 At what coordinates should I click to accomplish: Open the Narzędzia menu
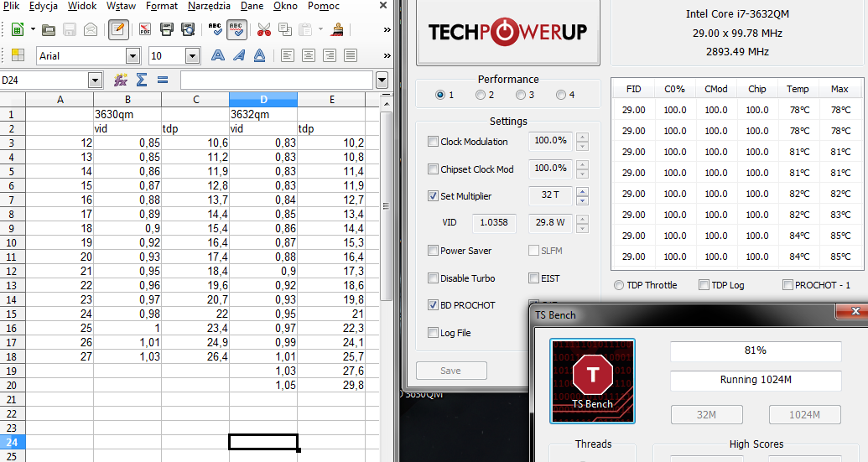pyautogui.click(x=210, y=6)
